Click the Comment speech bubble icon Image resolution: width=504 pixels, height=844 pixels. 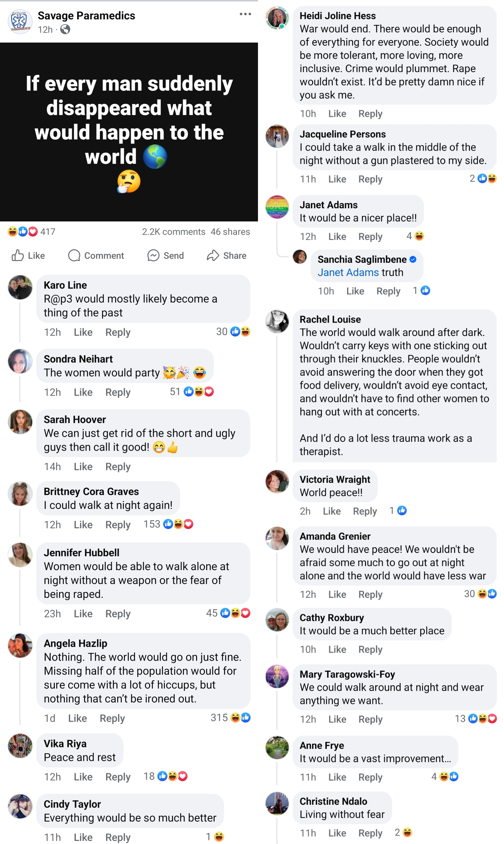click(x=74, y=255)
